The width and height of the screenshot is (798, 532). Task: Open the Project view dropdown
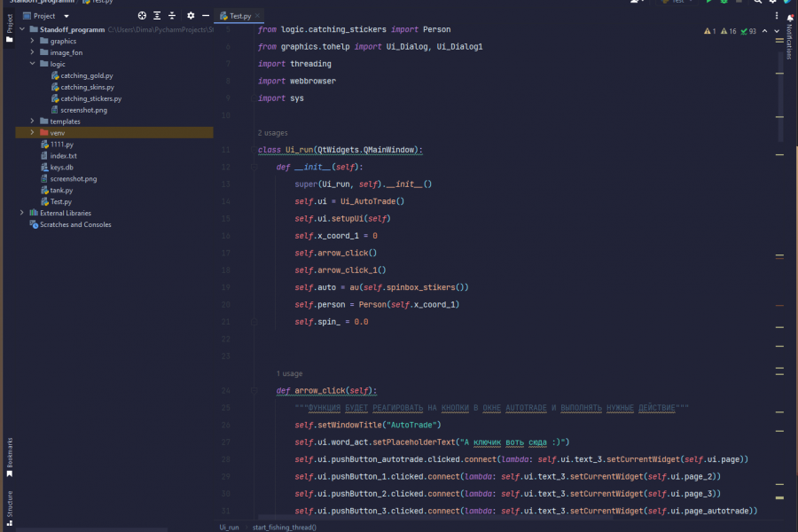coord(66,16)
